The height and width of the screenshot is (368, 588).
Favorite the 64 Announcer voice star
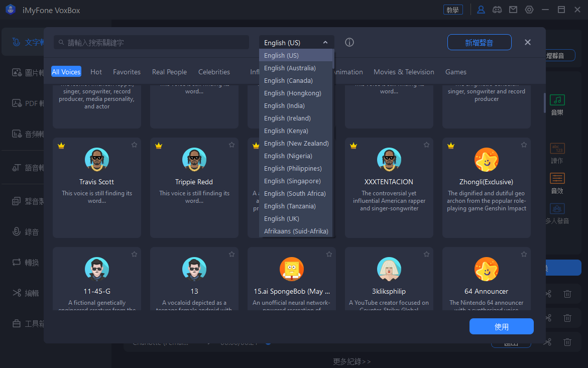pyautogui.click(x=524, y=254)
